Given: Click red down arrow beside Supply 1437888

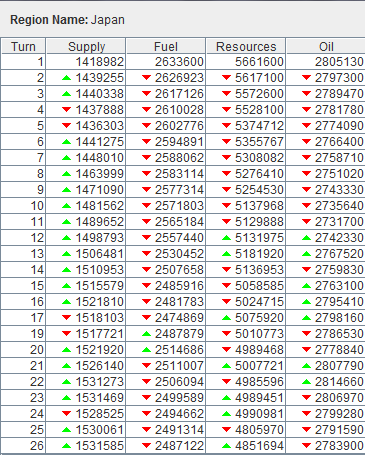Looking at the screenshot, I should pos(67,110).
